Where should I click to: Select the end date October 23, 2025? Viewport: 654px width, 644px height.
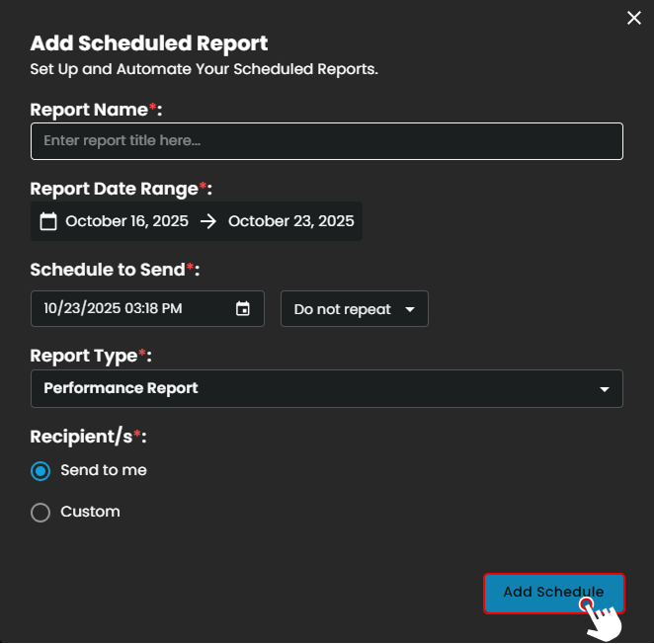(290, 221)
